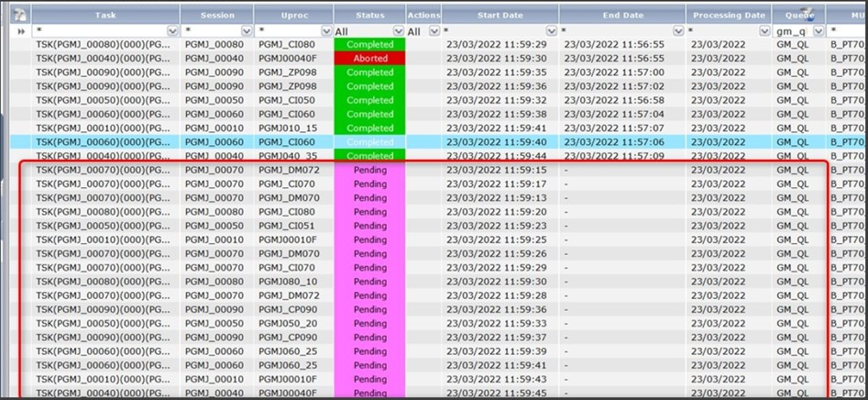Select Uproc cell PGMJ_CI050
The width and height of the screenshot is (868, 400).
pyautogui.click(x=287, y=100)
